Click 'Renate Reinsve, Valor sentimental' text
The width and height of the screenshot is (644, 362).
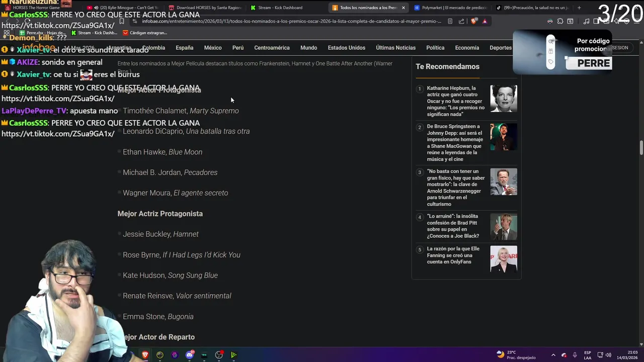[x=177, y=296]
